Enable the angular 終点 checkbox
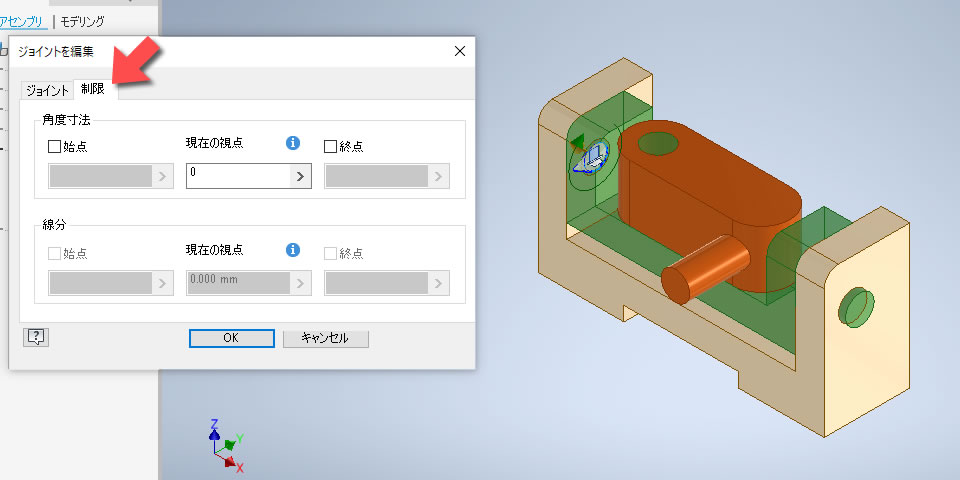This screenshot has width=960, height=480. 330,146
